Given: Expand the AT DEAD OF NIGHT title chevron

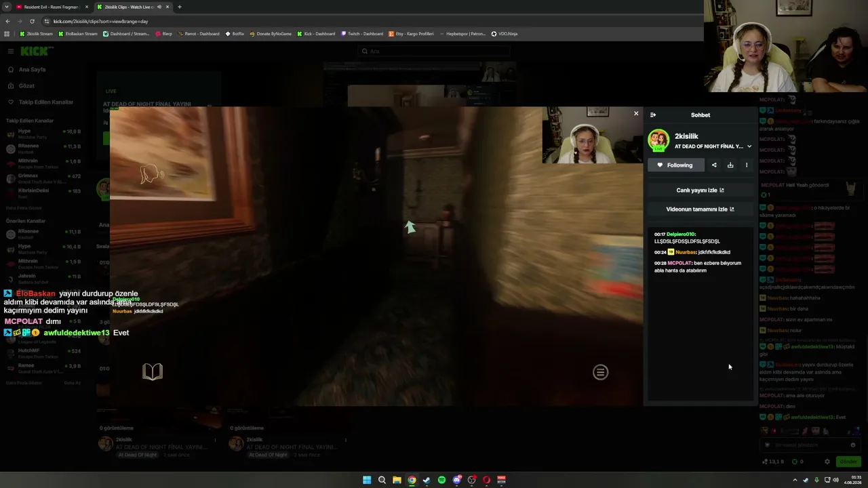Looking at the screenshot, I should pyautogui.click(x=749, y=146).
